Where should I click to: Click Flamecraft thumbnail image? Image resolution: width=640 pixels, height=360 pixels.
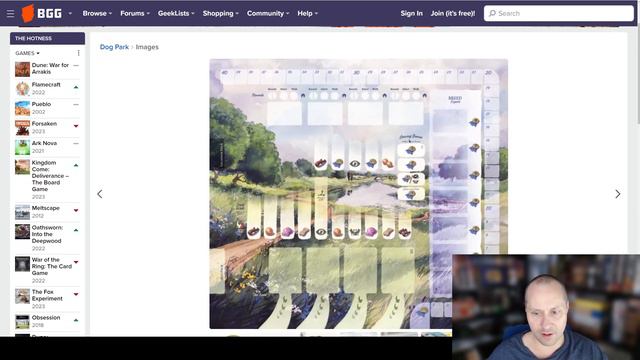click(22, 89)
